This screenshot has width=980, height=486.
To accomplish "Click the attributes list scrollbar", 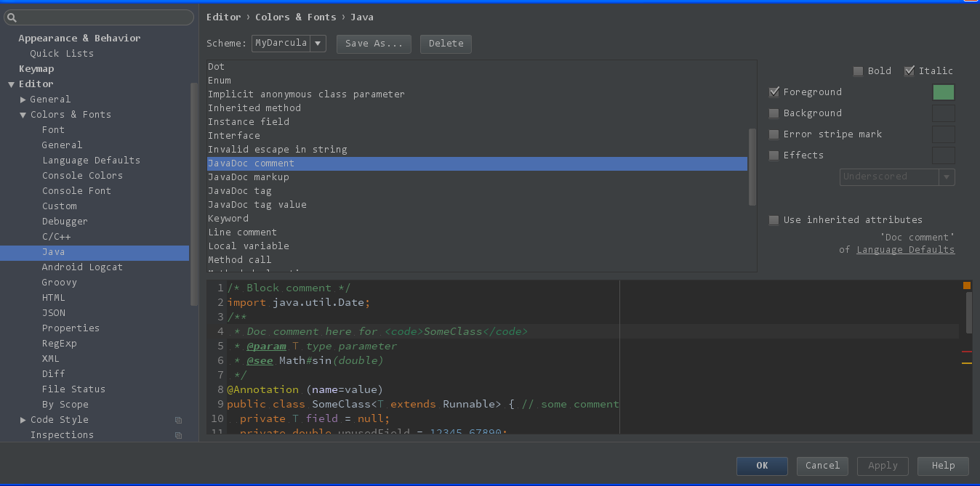I will coord(752,167).
